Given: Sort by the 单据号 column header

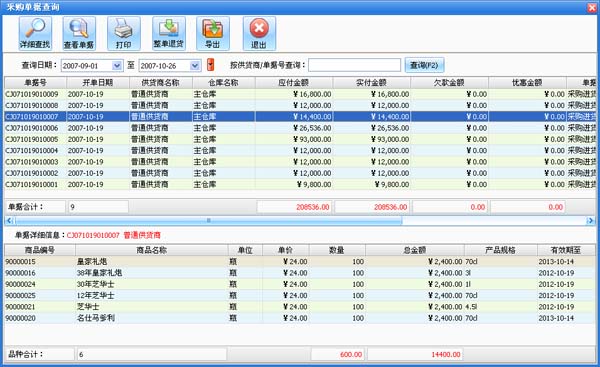Looking at the screenshot, I should [x=36, y=83].
